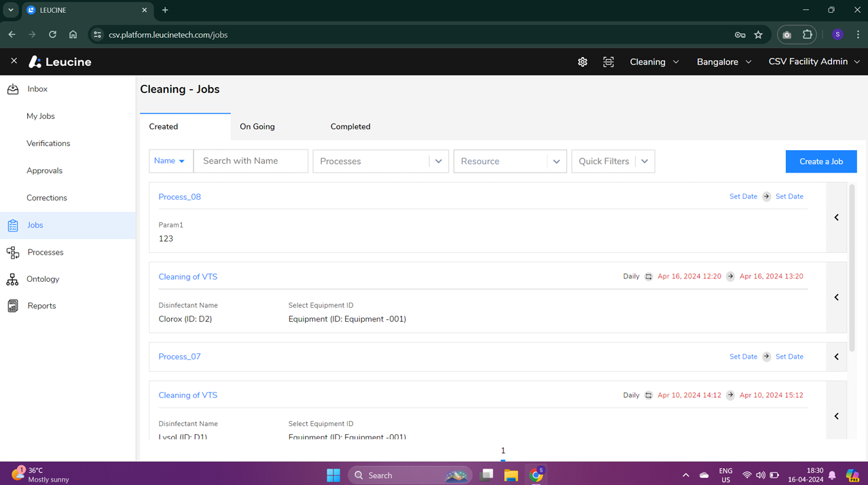868x485 pixels.
Task: Open Chrome from the taskbar
Action: [x=537, y=475]
